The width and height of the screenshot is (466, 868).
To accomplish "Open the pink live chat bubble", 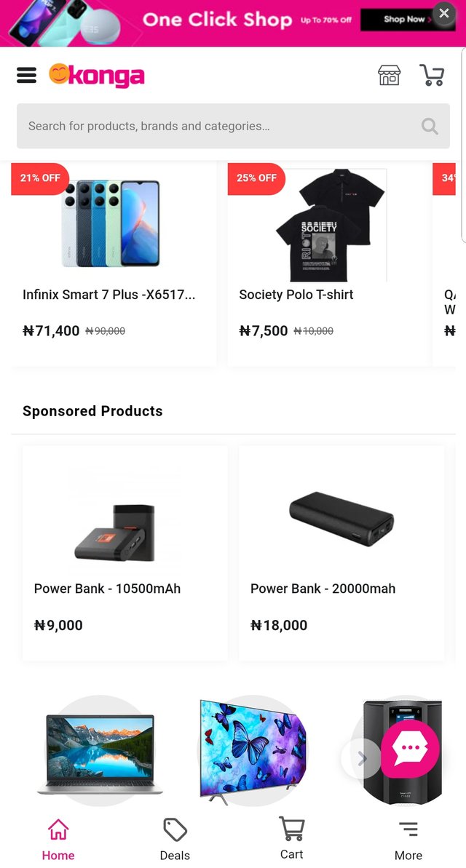I will coord(410,749).
